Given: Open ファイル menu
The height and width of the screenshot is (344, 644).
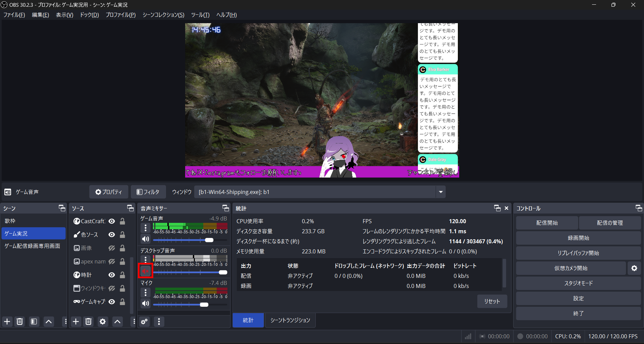Looking at the screenshot, I should pos(14,15).
